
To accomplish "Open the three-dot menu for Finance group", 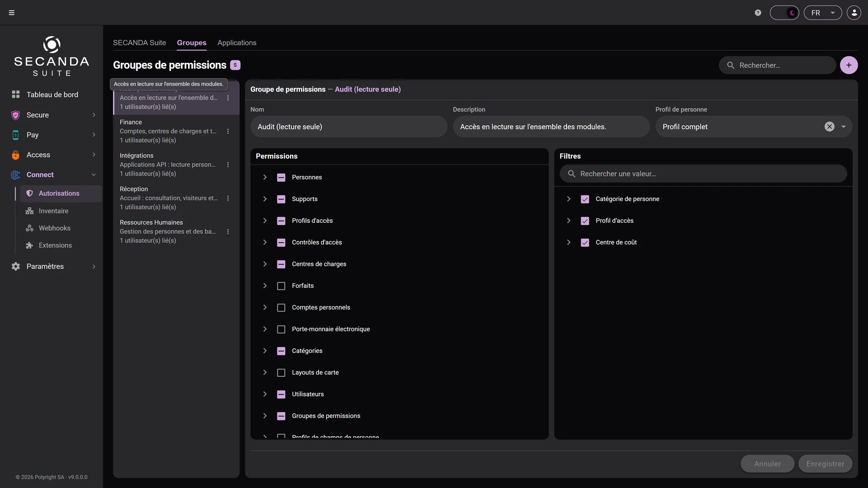I will coord(228,131).
